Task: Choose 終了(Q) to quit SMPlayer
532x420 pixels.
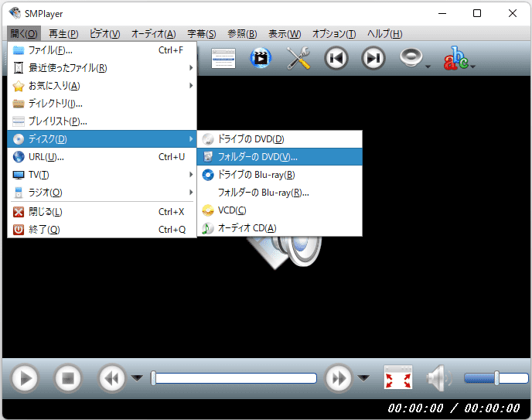Action: coord(102,230)
